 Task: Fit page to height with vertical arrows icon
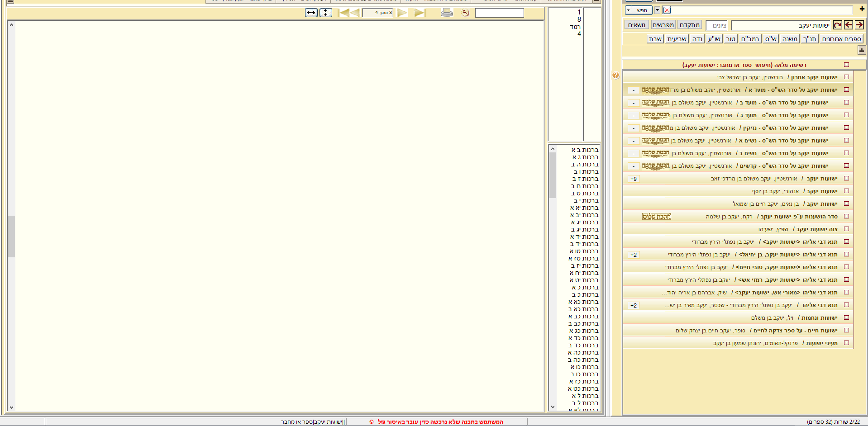tap(326, 13)
